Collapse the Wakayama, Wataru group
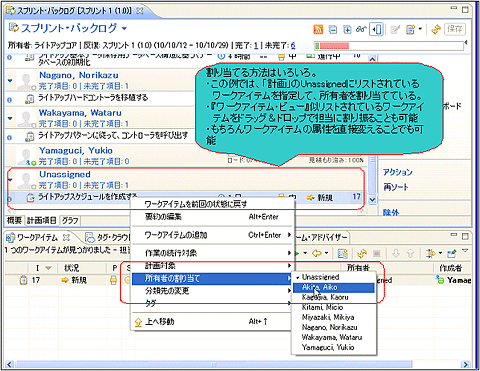480x371 pixels. pos(10,118)
